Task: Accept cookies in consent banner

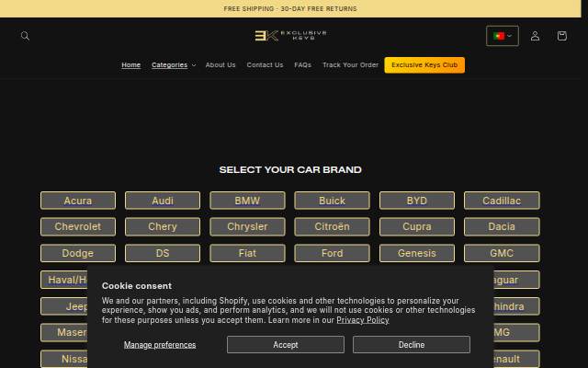Action: pos(286,345)
